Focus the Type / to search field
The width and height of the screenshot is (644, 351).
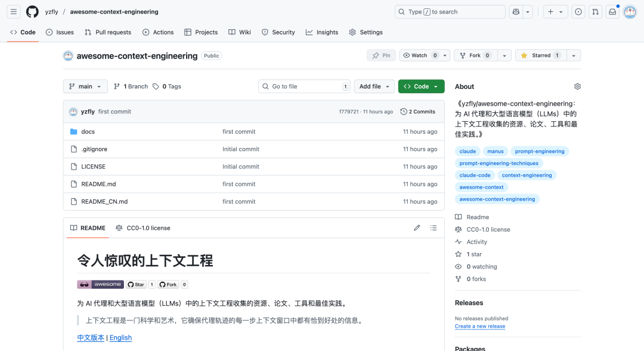point(450,12)
